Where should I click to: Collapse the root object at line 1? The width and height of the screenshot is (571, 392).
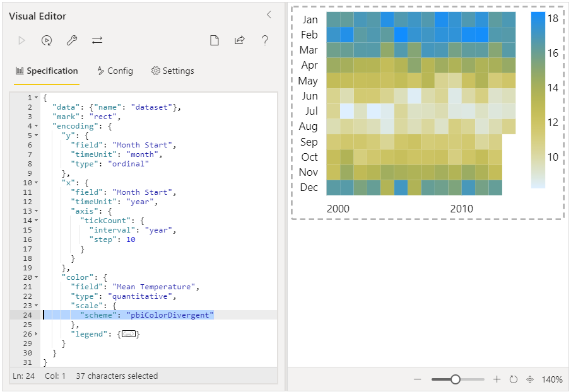click(36, 98)
